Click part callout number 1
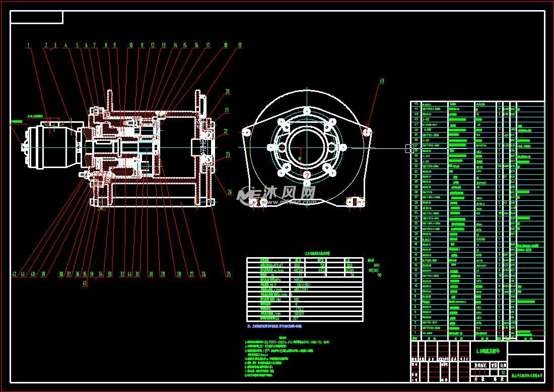Viewport: 554px width, 392px height. [29, 45]
